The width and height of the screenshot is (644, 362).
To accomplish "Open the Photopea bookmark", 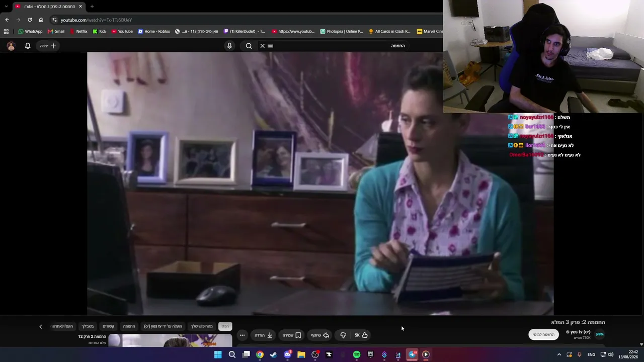I will (341, 31).
